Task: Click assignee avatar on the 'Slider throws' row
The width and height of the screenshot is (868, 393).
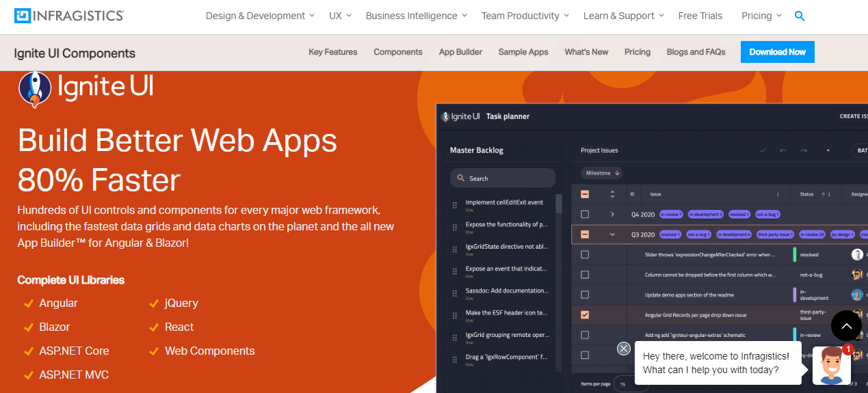Action: click(x=857, y=254)
